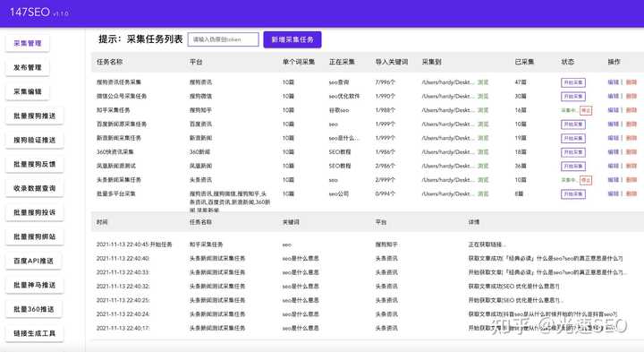644x352 pixels.
Task: Select the multi-platform list cell of 批量多平台采集
Action: [230, 202]
